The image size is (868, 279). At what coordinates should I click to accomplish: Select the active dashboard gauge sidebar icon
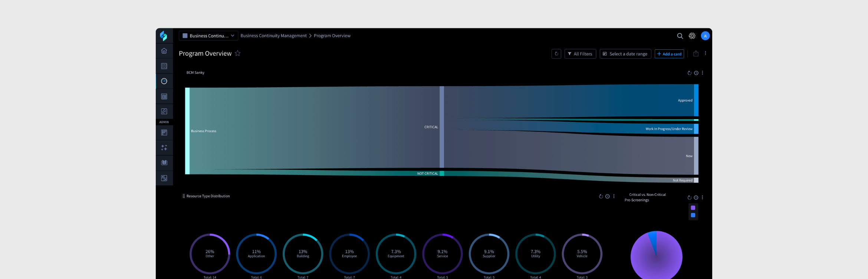[x=164, y=81]
